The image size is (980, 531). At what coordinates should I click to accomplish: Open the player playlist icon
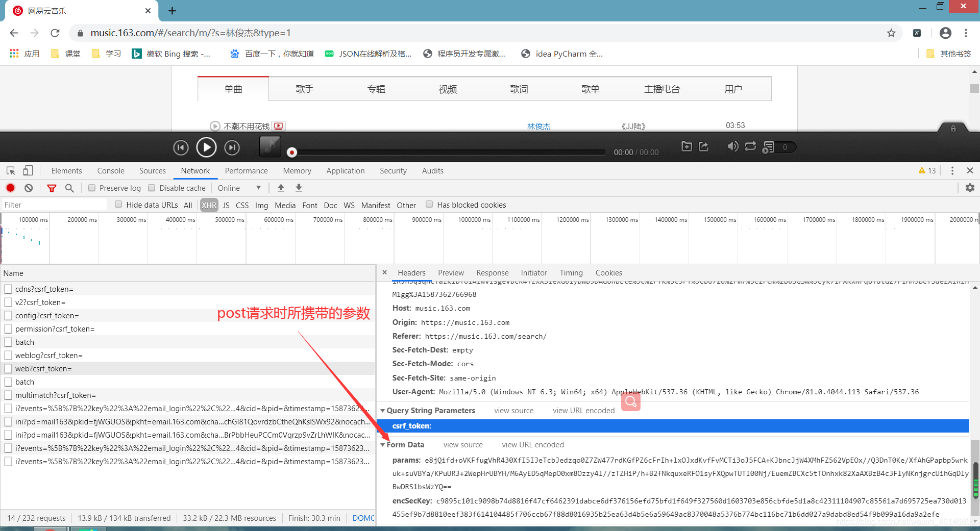coord(768,147)
